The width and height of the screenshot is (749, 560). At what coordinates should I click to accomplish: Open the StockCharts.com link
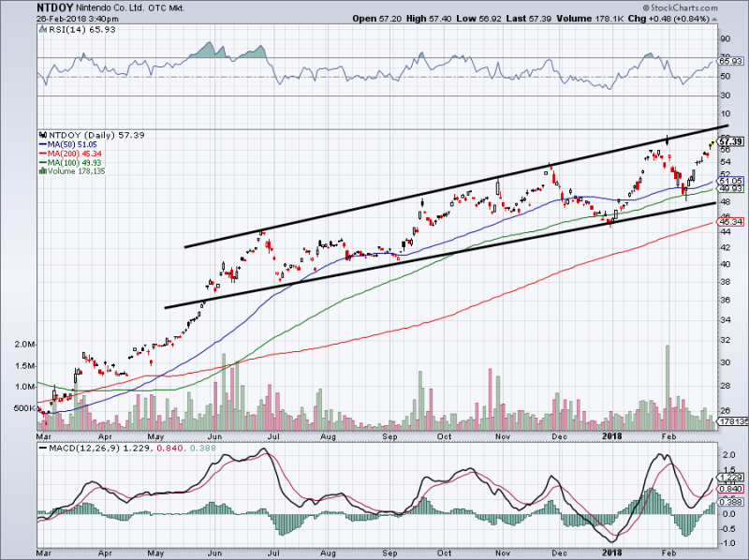pyautogui.click(x=690, y=7)
